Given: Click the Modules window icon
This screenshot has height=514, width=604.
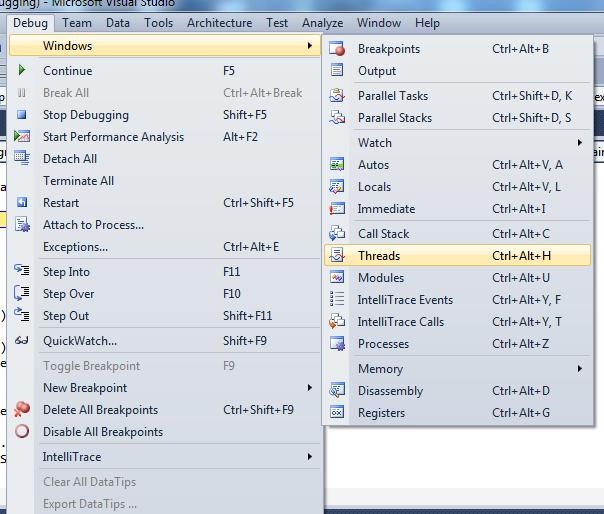Looking at the screenshot, I should pos(337,277).
